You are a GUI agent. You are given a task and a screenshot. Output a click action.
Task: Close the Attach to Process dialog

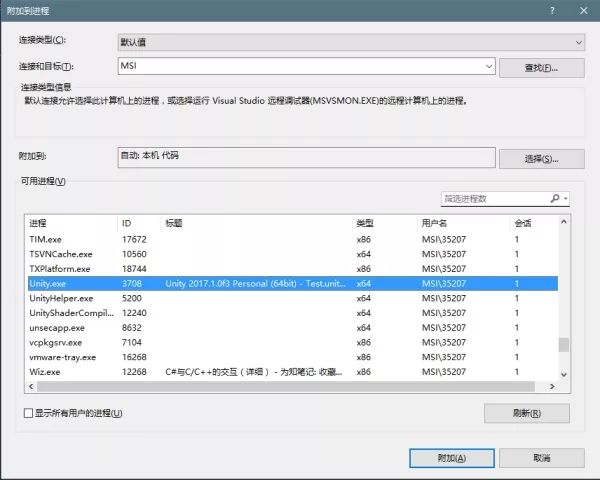584,11
